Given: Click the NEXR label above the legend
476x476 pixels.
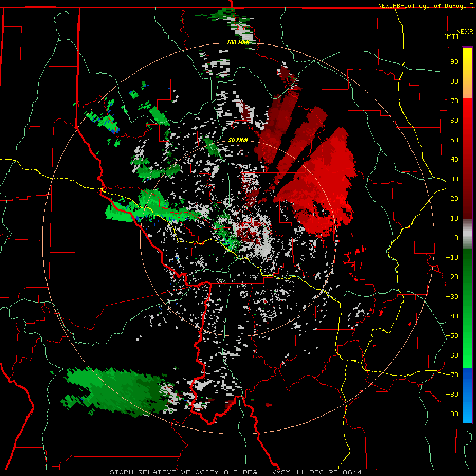Looking at the screenshot, I should 464,32.
